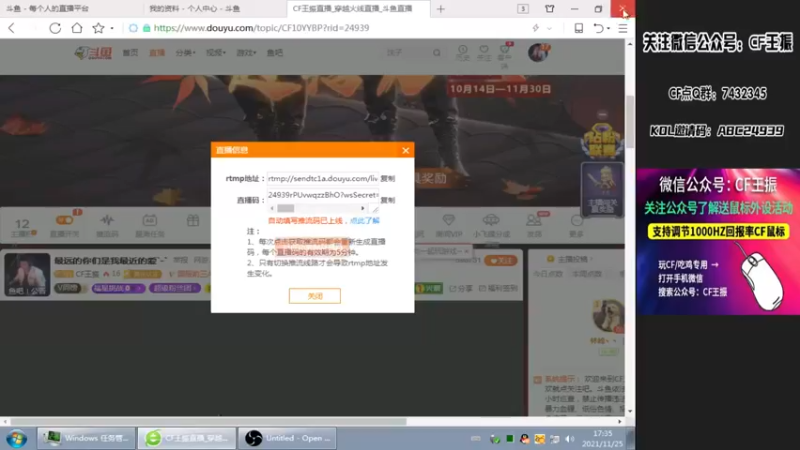Open the 主播投稿 panel header

tap(569, 259)
